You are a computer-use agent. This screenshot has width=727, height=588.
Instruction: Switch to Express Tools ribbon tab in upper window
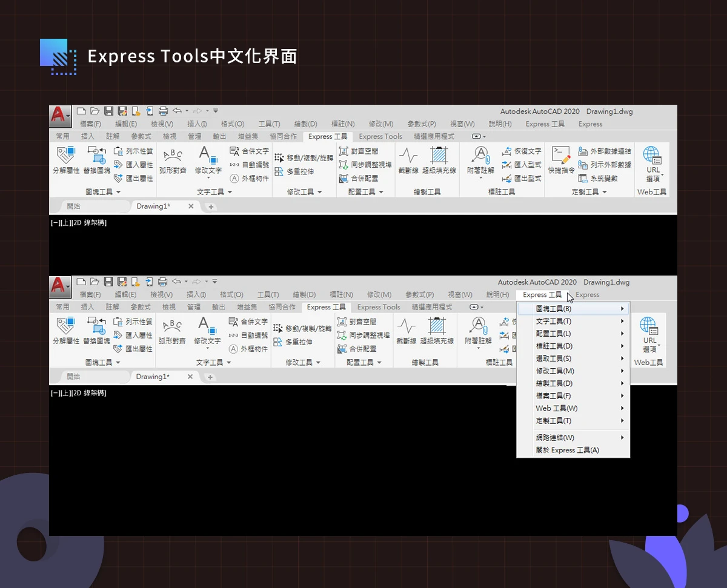click(380, 137)
